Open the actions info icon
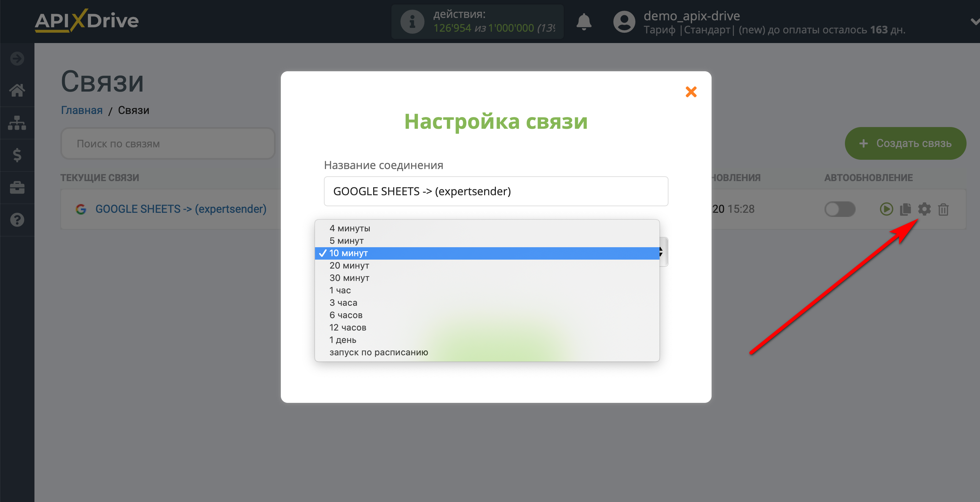 coord(412,22)
